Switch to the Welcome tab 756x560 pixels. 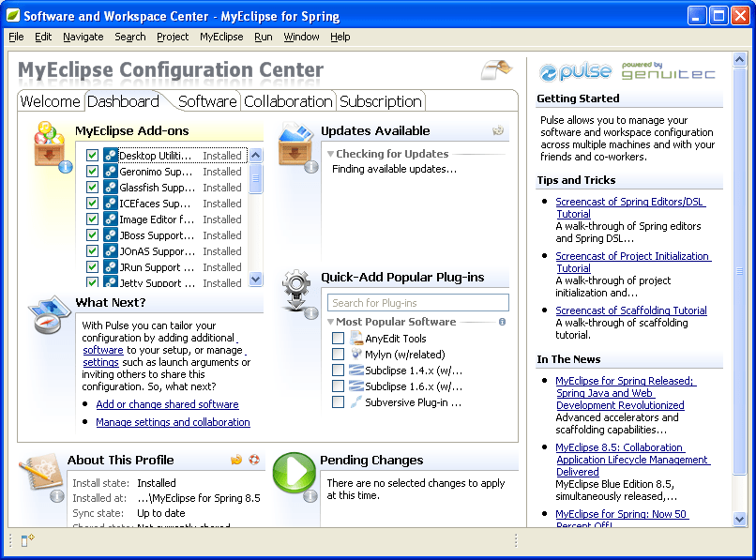click(50, 101)
